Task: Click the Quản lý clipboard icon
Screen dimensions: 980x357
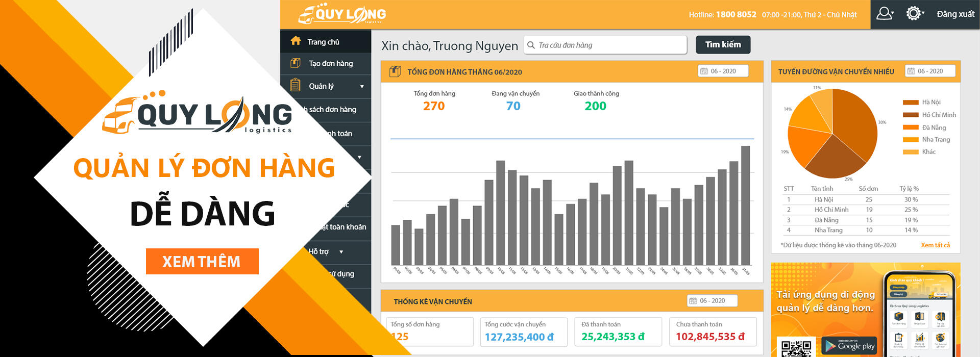Action: tap(295, 85)
